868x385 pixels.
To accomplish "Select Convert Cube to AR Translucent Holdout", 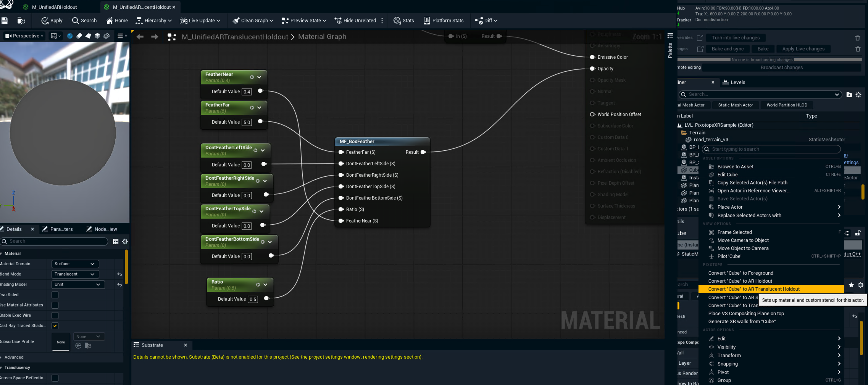I will (x=753, y=289).
